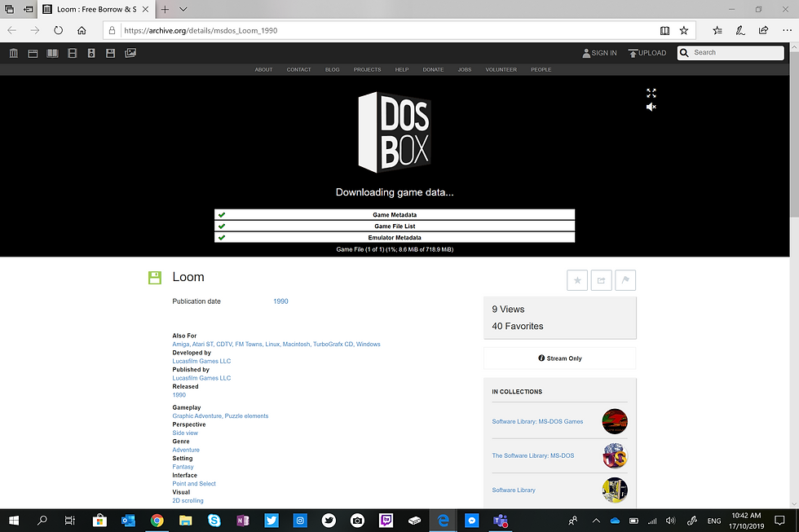Open the Images icon in archive navbar
799x532 pixels.
(x=130, y=53)
